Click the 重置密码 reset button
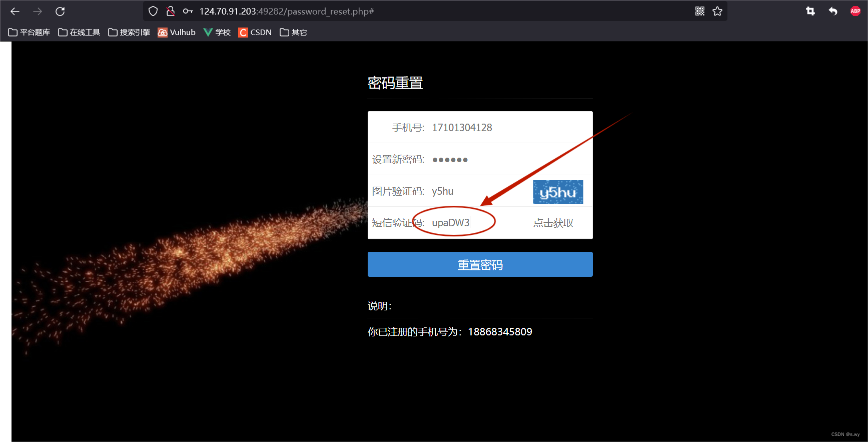 pyautogui.click(x=480, y=264)
